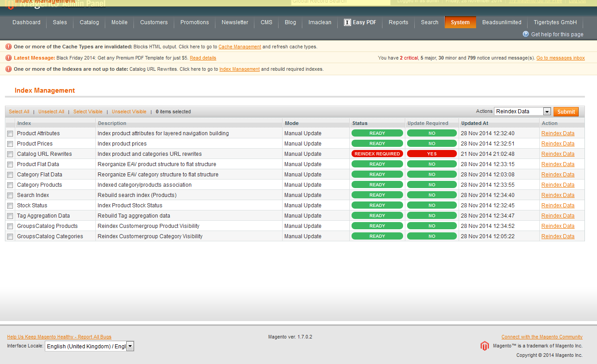Open the Beadsunlimited menu
The width and height of the screenshot is (597, 364).
(502, 22)
